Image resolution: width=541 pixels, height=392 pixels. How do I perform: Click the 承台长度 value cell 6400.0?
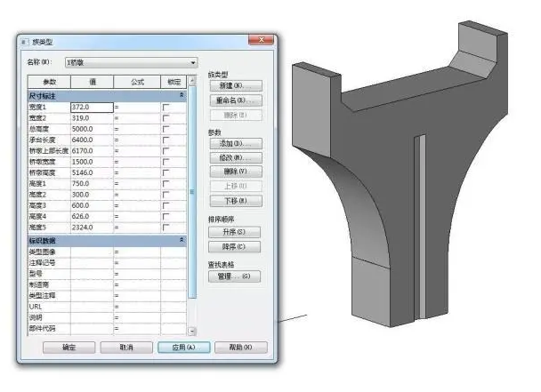coord(93,140)
